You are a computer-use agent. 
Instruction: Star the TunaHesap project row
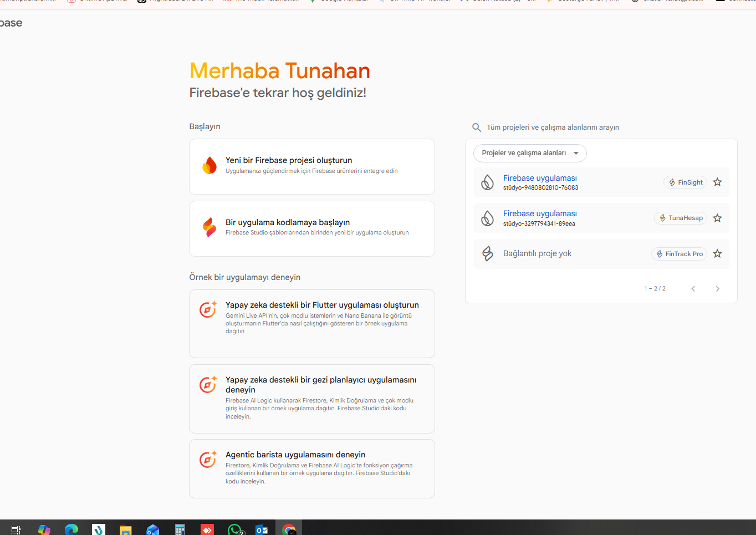tap(717, 218)
